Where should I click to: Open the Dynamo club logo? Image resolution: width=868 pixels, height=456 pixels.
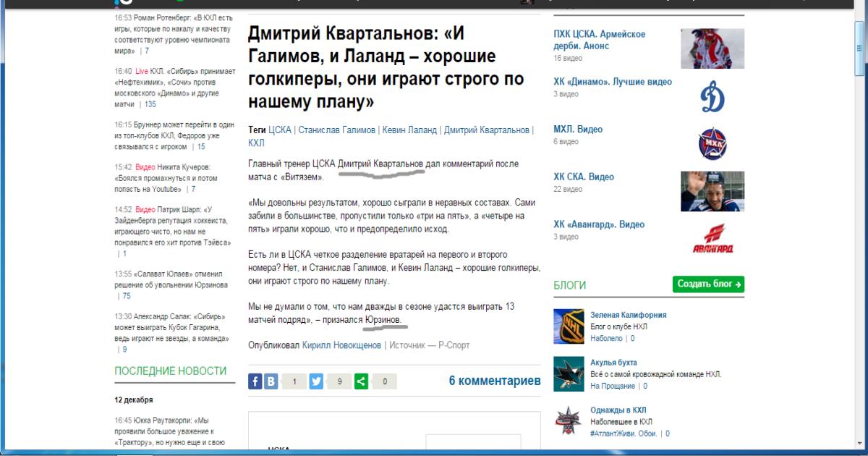coord(712,96)
